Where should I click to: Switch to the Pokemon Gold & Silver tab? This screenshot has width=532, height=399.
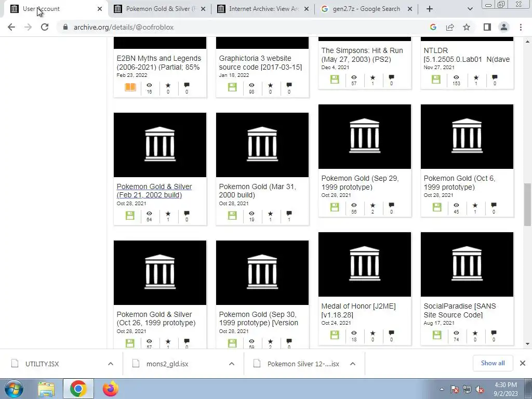pyautogui.click(x=159, y=9)
